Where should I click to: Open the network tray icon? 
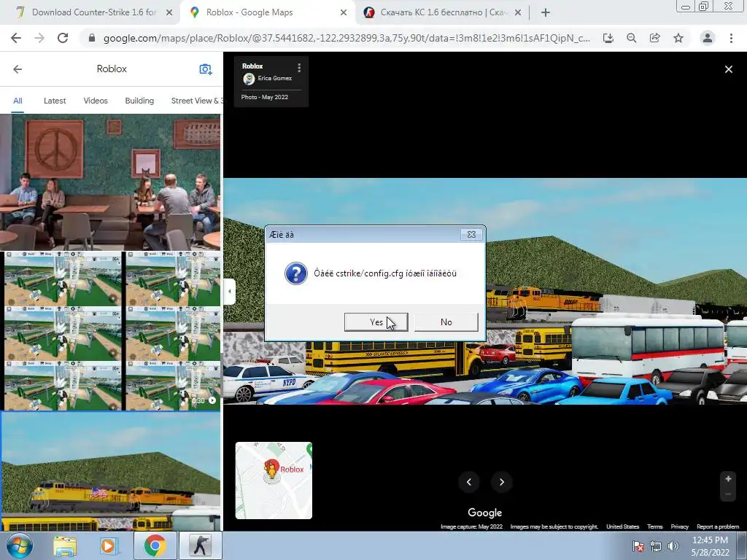(x=656, y=546)
